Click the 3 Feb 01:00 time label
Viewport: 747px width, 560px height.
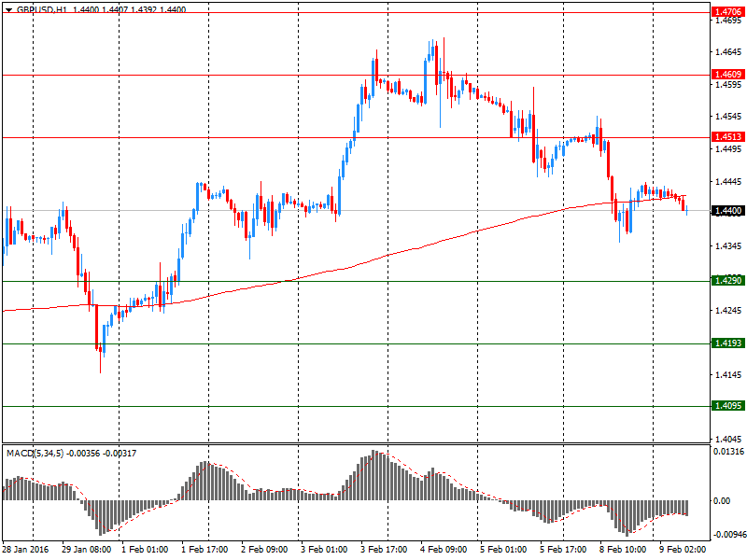tap(324, 550)
